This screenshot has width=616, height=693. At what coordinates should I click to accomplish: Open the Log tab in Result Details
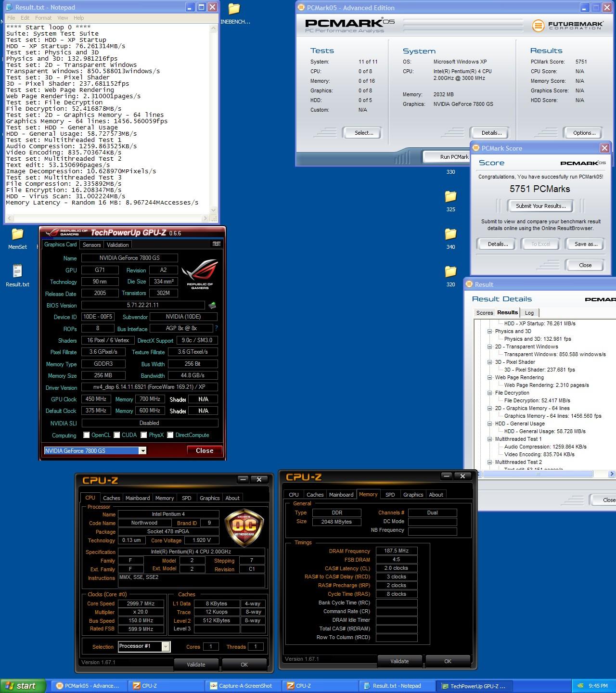click(x=529, y=313)
